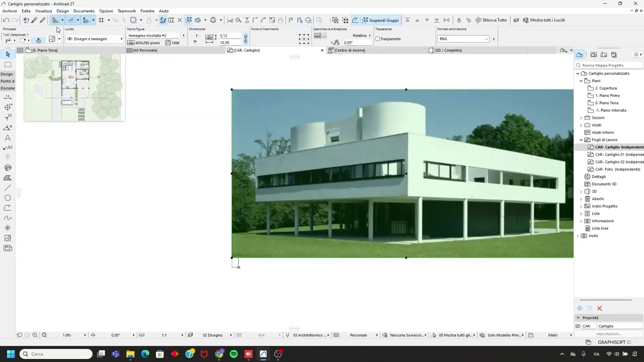The height and width of the screenshot is (362, 644).
Task: Toggle the center anchor point selector
Action: 304,39
